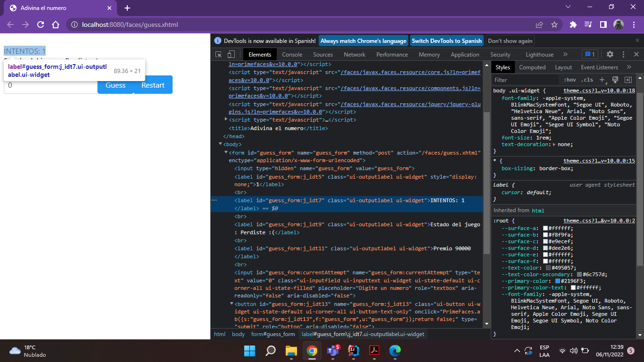Image resolution: width=644 pixels, height=362 pixels.
Task: Expand the text-decoration property triangle
Action: pyautogui.click(x=554, y=145)
